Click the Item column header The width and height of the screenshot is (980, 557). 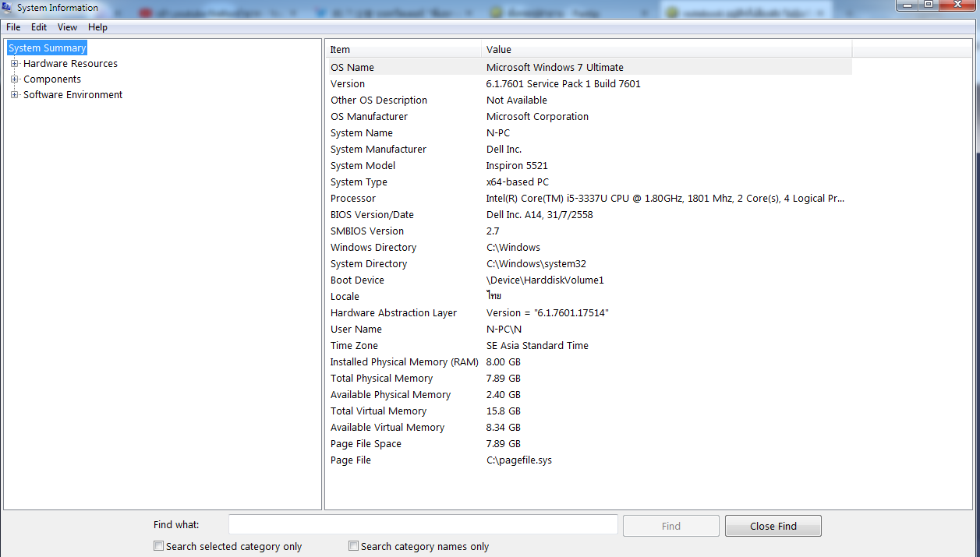pos(403,50)
